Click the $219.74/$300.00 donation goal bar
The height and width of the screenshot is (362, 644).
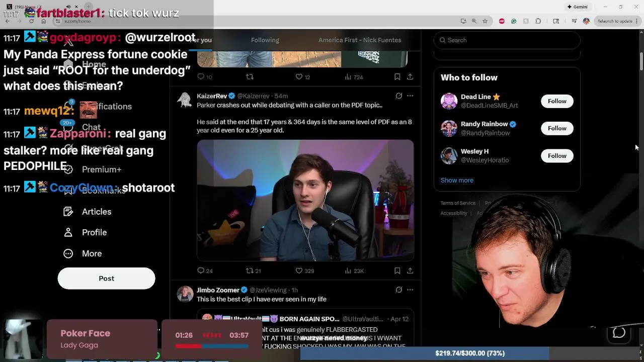(x=469, y=353)
